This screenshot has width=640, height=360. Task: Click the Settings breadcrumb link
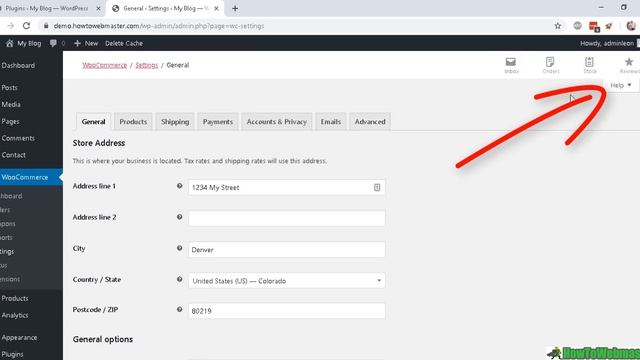147,65
